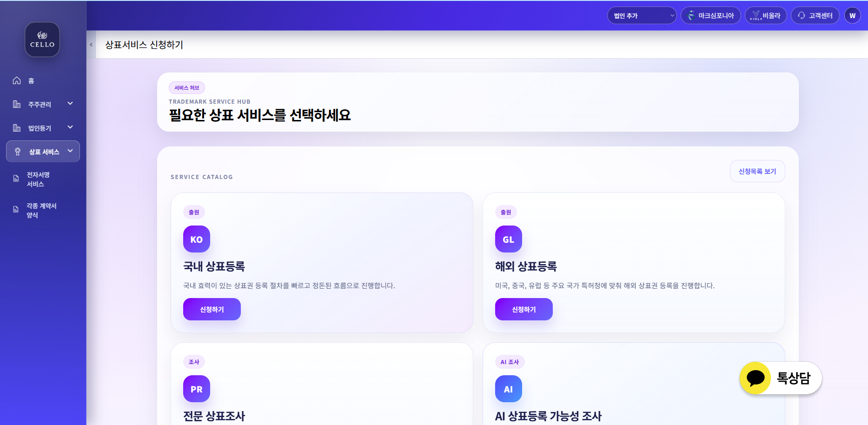The image size is (868, 425).
Task: Click 해외 상표등록 description text
Action: tap(605, 286)
